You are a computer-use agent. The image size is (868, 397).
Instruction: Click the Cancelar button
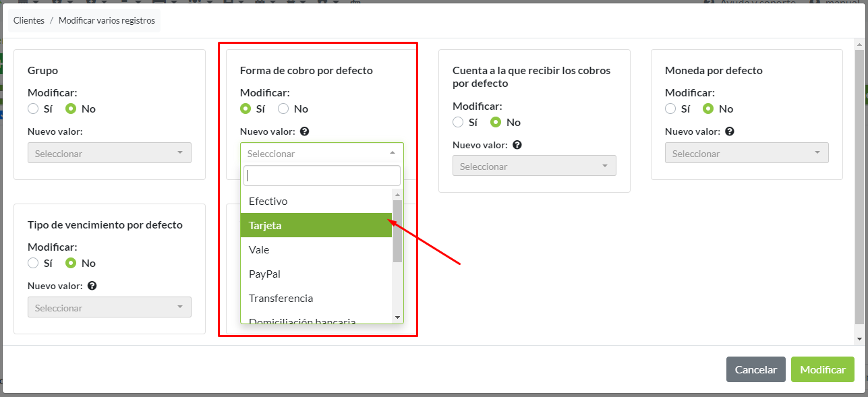[x=755, y=369]
